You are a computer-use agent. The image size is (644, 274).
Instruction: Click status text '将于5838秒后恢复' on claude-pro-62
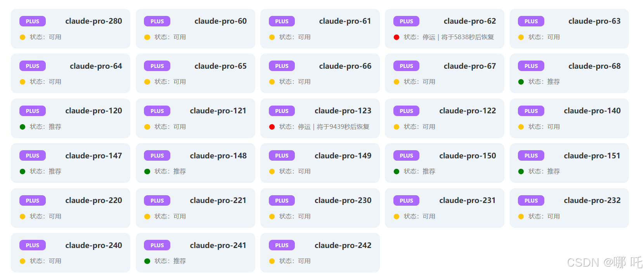[467, 37]
